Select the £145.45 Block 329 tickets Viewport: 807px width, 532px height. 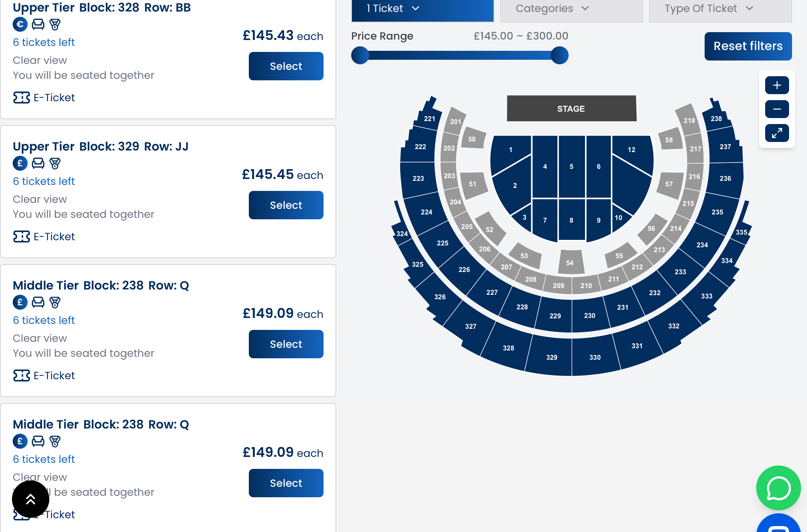286,205
